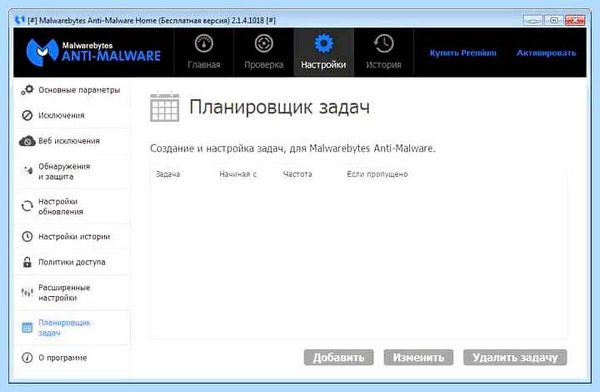Image resolution: width=600 pixels, height=392 pixels.
Task: Click the prohibition icon beside Исключения
Action: (27, 115)
